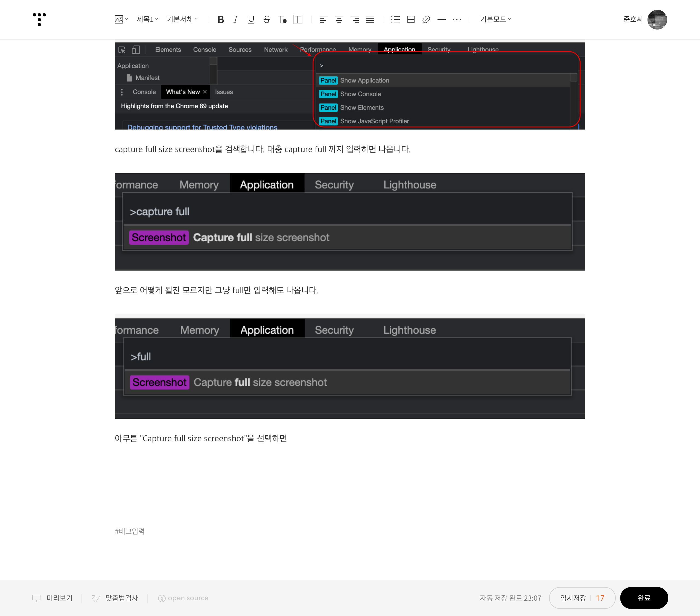Viewport: 700px width, 616px height.
Task: Insert a table
Action: (x=411, y=19)
